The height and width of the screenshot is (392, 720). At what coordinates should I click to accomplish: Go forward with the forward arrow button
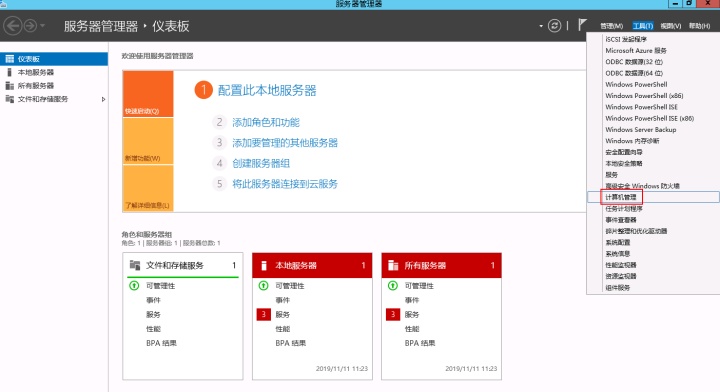tap(30, 26)
